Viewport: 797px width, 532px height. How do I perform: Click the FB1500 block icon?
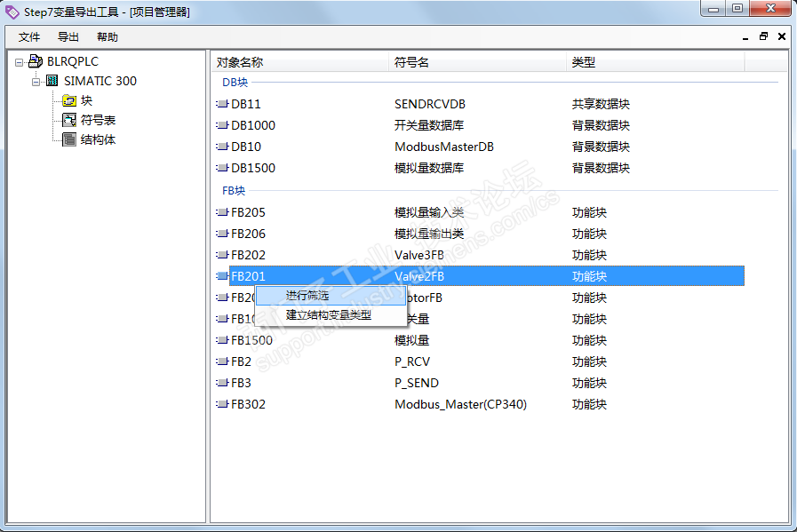point(222,340)
